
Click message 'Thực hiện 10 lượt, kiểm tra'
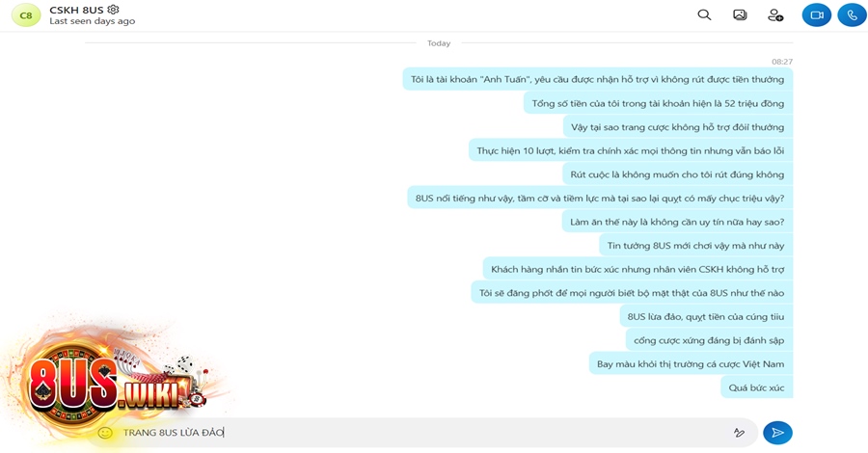pos(631,150)
